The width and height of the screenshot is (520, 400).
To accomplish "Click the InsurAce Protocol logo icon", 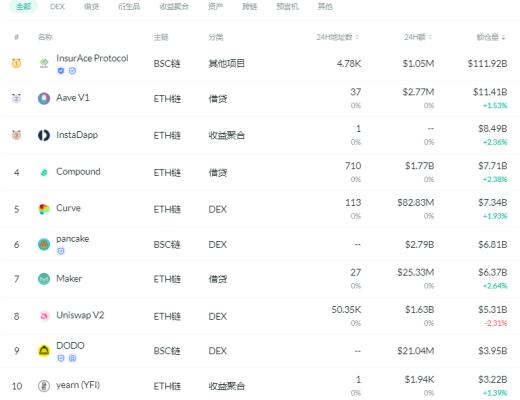I will [x=44, y=63].
